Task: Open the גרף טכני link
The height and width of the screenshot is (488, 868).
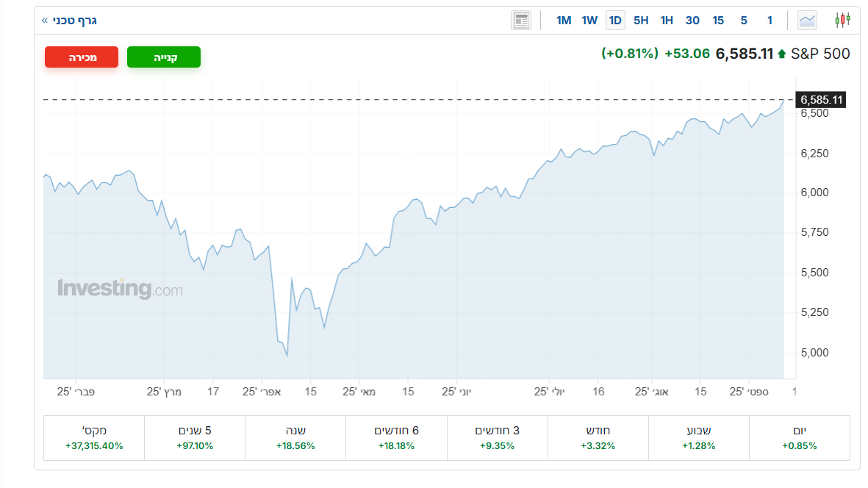Action: coord(70,20)
